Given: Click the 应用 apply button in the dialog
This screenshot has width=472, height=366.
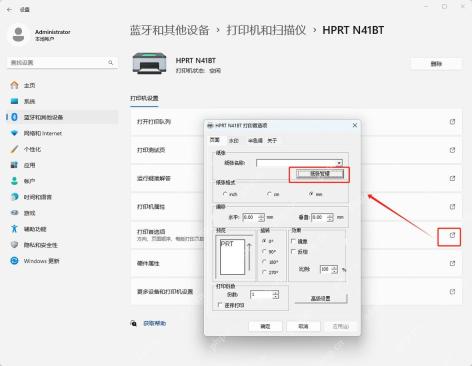Looking at the screenshot, I should point(341,326).
